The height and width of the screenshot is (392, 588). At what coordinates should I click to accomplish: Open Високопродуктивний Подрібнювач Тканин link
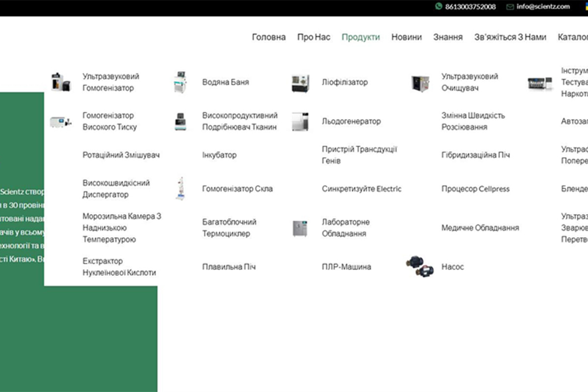point(240,122)
